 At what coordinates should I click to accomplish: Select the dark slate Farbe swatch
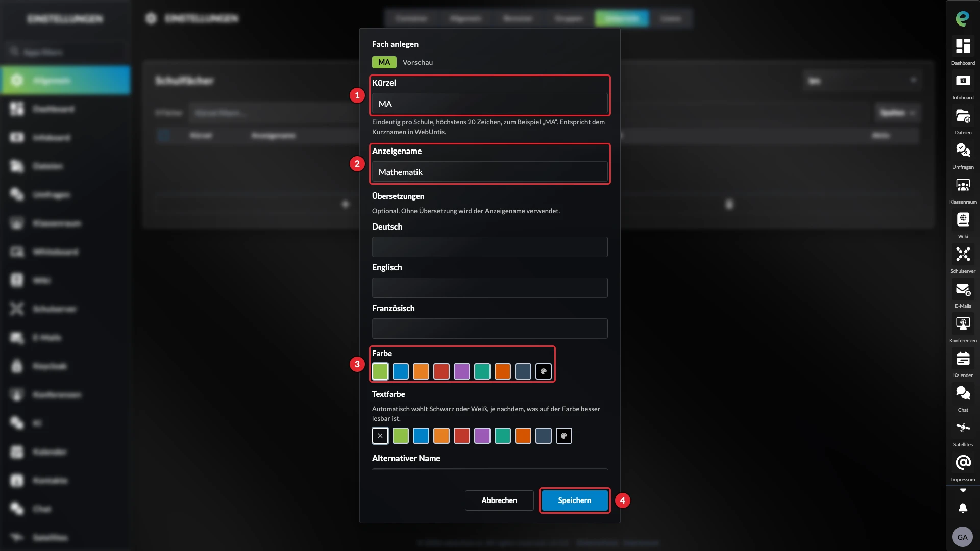click(x=523, y=371)
